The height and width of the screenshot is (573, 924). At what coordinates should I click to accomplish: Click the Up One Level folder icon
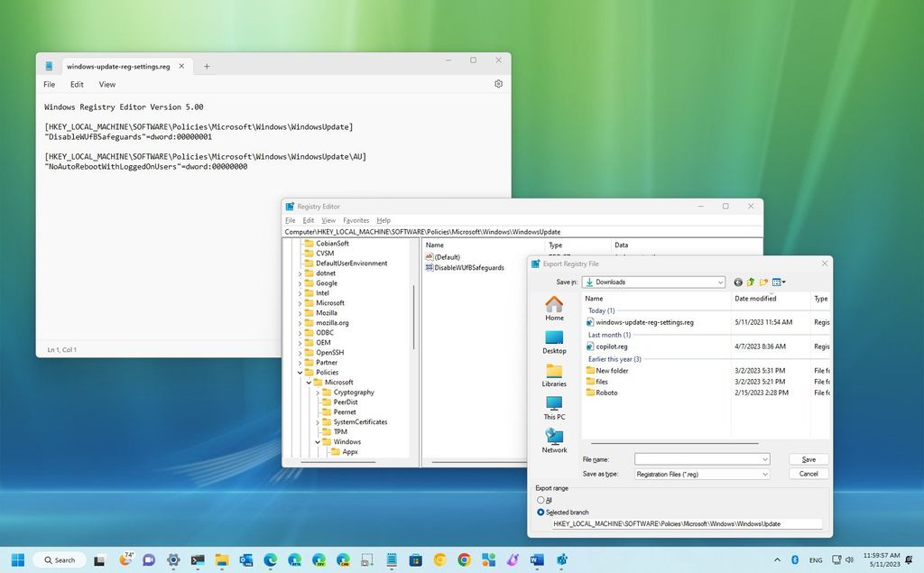[x=750, y=282]
